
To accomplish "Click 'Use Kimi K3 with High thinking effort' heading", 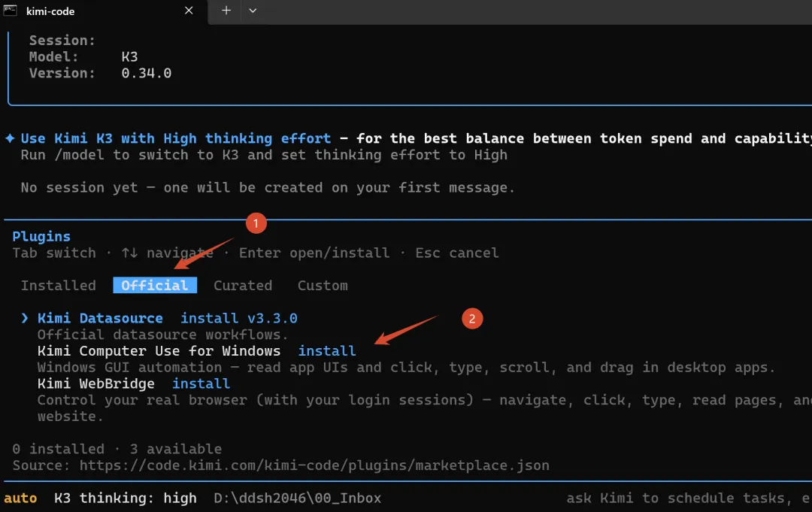I will (175, 139).
